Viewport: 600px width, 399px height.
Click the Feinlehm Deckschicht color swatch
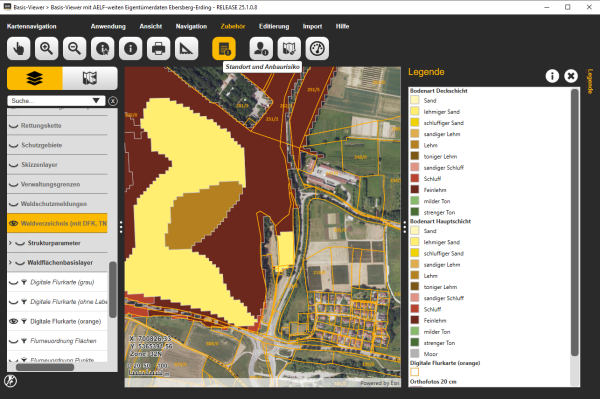pyautogui.click(x=415, y=189)
